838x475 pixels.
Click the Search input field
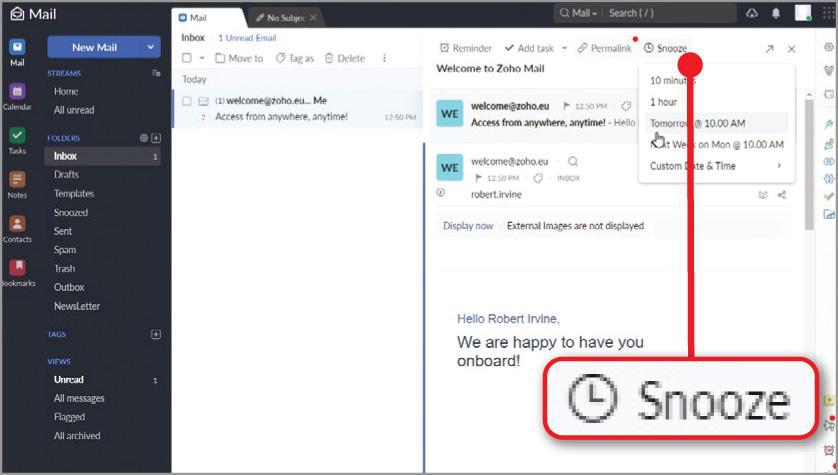tap(671, 13)
